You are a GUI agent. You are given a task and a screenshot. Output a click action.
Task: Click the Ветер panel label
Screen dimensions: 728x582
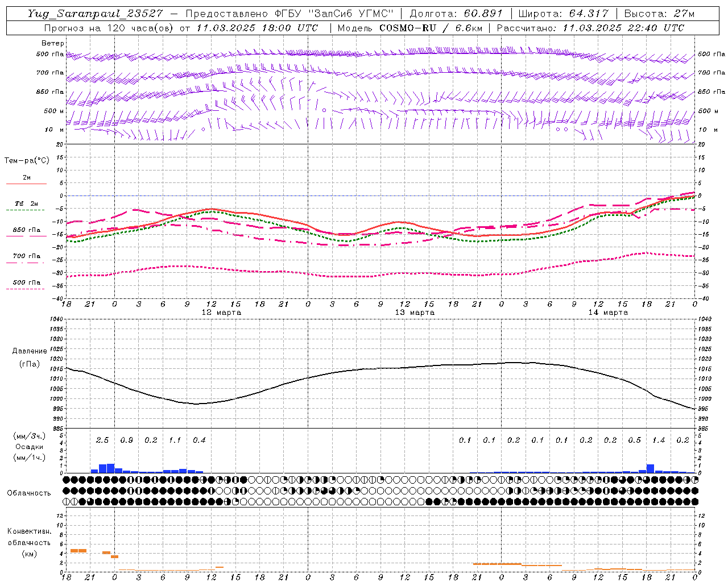point(53,43)
